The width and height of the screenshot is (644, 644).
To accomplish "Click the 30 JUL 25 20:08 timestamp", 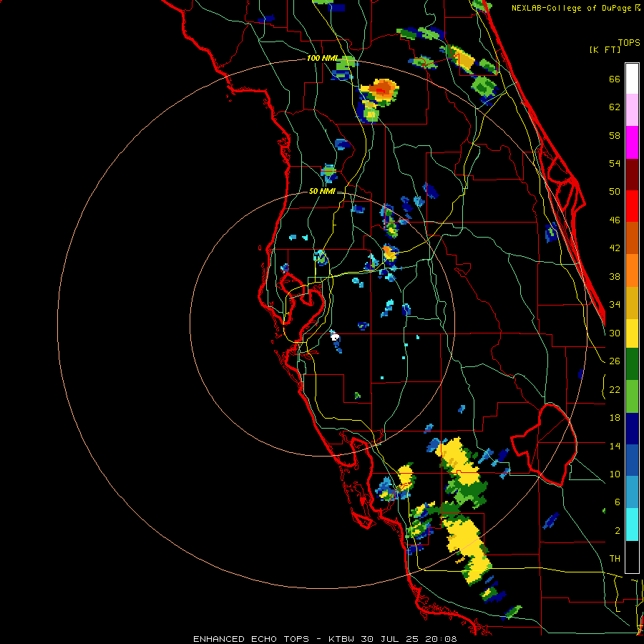I will pos(409,639).
